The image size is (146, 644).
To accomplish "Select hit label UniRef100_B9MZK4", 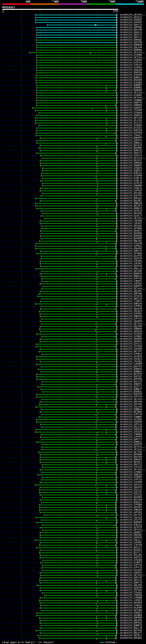I will click(131, 72).
